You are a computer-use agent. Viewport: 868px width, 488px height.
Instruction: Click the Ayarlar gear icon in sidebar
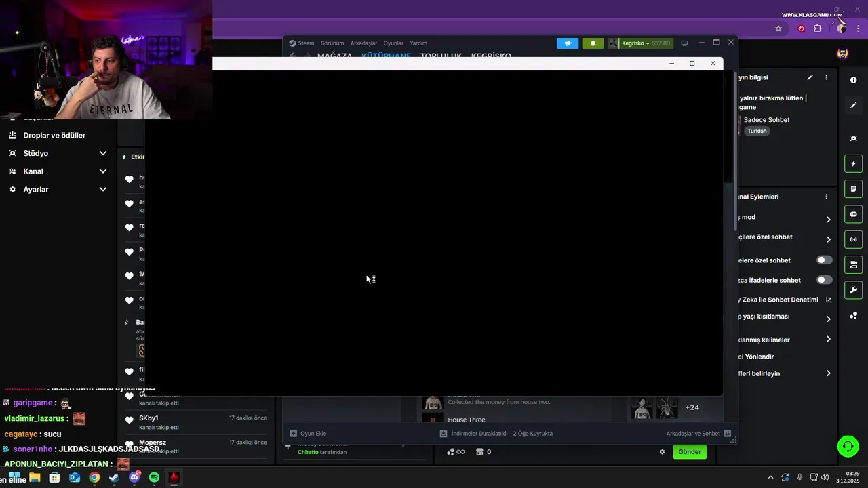[x=12, y=190]
